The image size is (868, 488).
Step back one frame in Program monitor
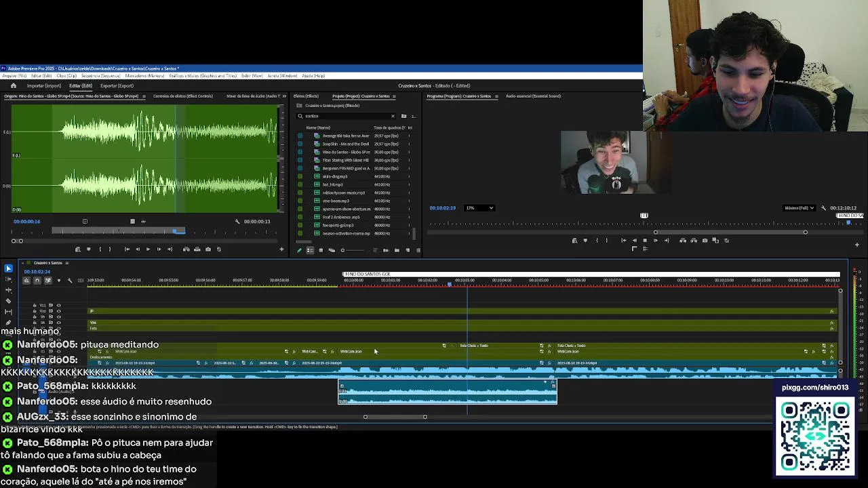pos(634,241)
